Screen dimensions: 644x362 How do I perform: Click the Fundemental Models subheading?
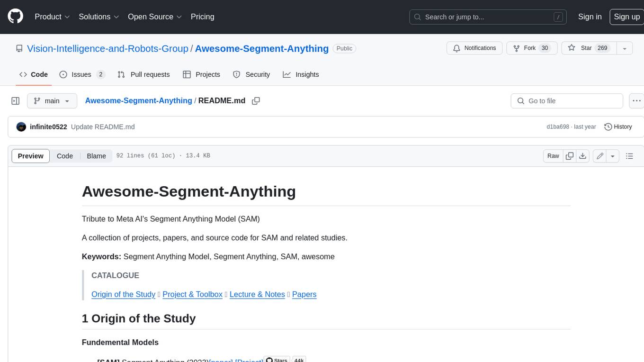[x=120, y=342]
